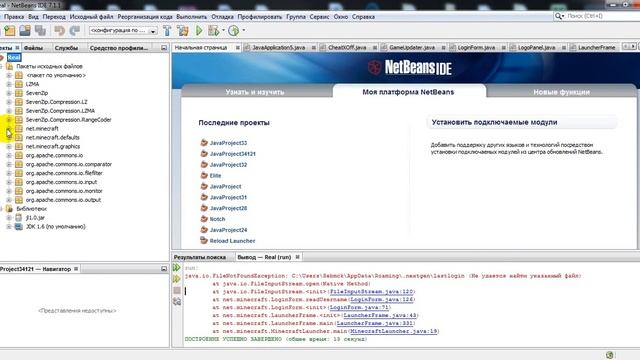Click the Clean and Build icon
This screenshot has width=640, height=360.
[x=182, y=31]
